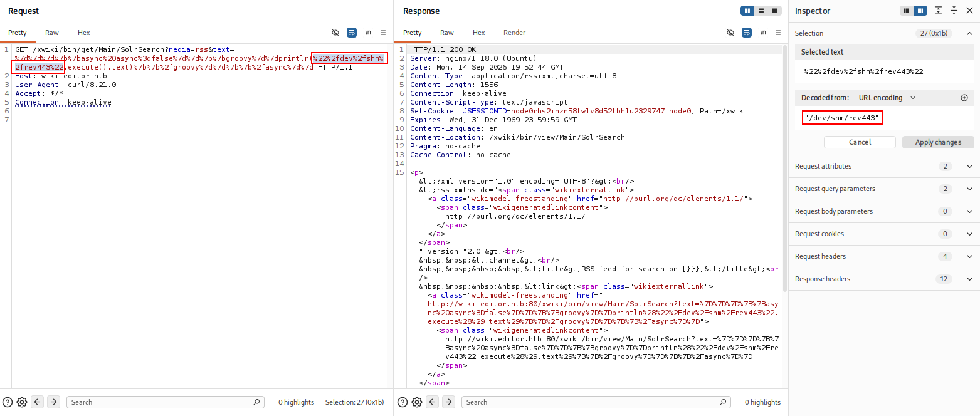This screenshot has width=980, height=416.
Task: Expand all Inspector sections icon
Action: point(938,11)
